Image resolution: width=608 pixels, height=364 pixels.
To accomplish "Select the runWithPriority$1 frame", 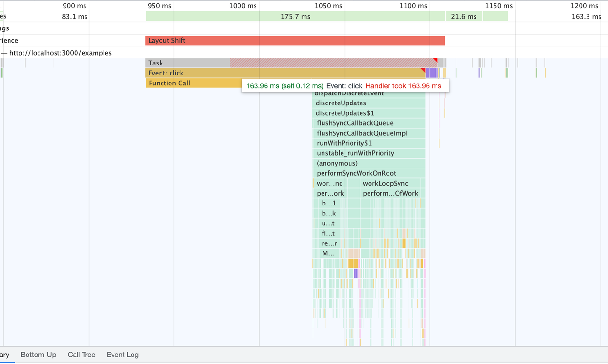I will (x=368, y=143).
